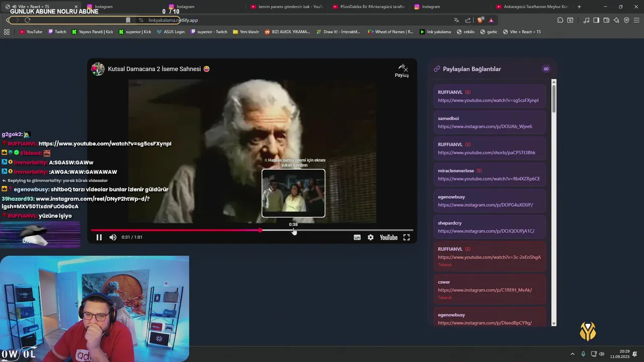Screen dimensions: 644x362
Task: Click the microphone icon in system tray
Action: click(x=583, y=354)
